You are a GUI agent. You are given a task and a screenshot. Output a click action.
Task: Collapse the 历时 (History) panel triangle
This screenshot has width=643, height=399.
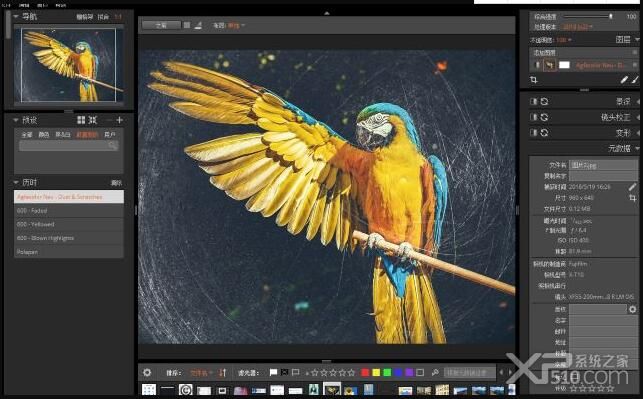click(16, 182)
